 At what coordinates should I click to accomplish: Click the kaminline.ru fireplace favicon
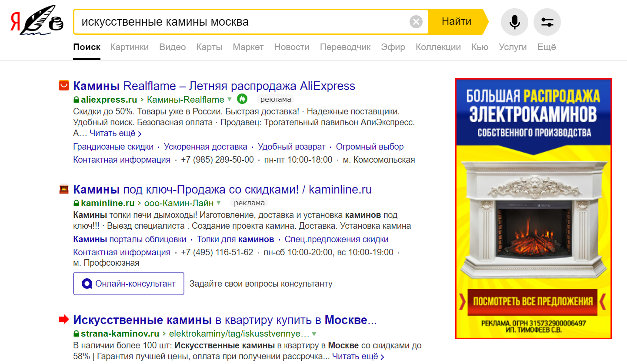pyautogui.click(x=64, y=190)
